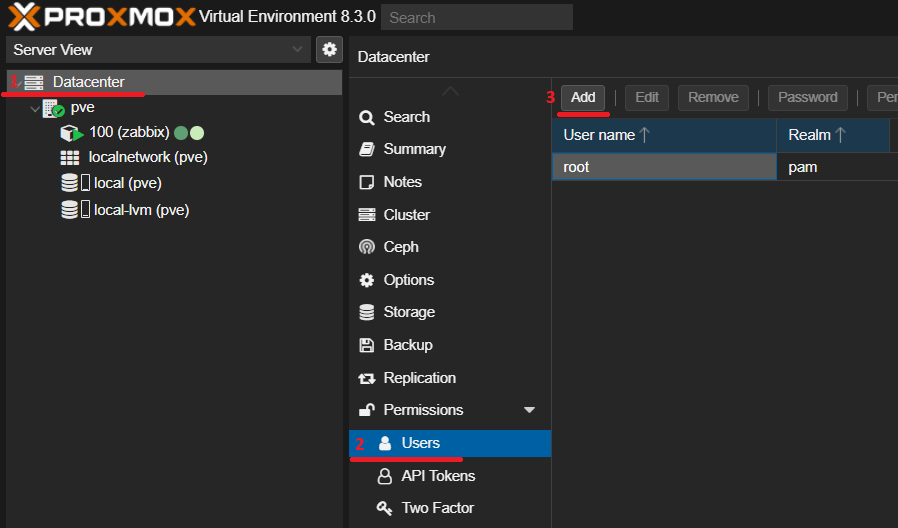
Task: Click the Remove button
Action: [713, 97]
